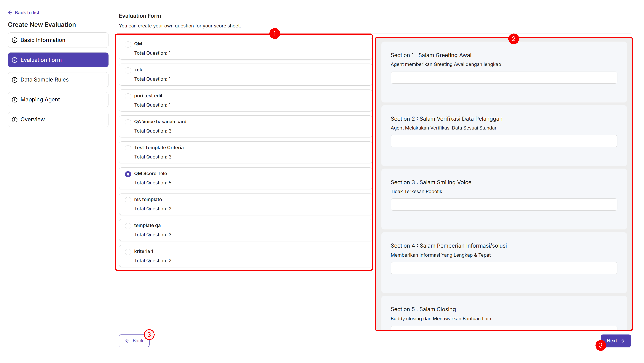Click the Evaluation Form info icon
The image size is (644, 363).
tap(15, 60)
